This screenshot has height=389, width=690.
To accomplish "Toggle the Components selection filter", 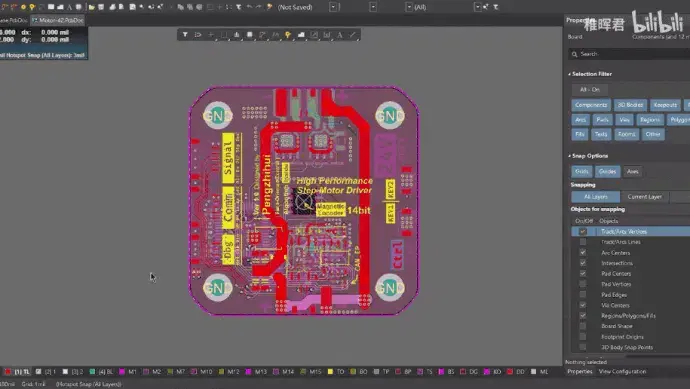I will point(591,105).
